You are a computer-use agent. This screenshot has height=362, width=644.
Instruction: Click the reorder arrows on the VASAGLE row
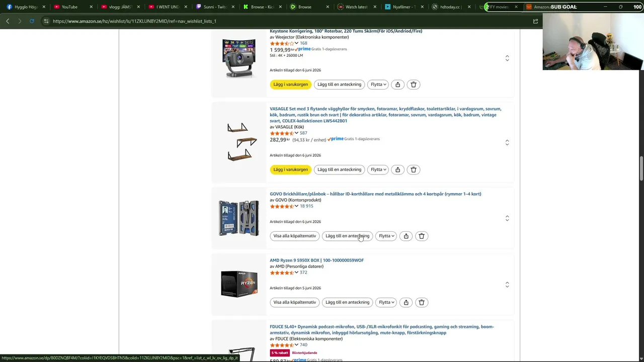pyautogui.click(x=507, y=143)
